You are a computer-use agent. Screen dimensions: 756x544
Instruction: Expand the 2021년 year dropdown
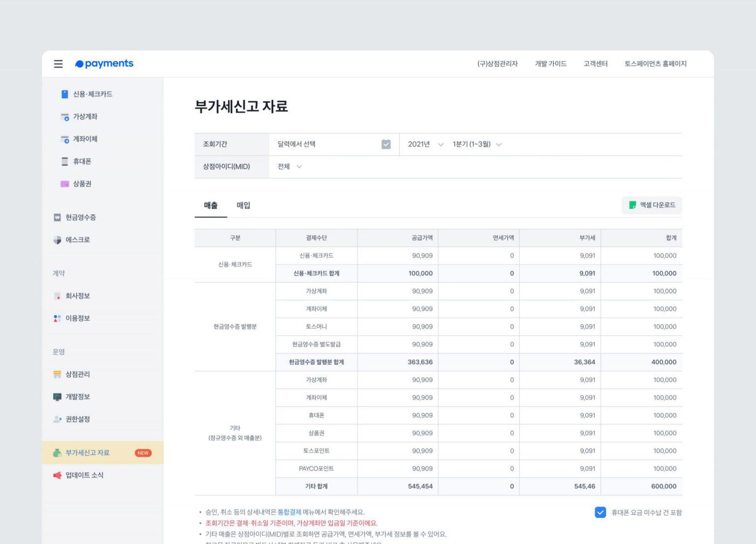tap(425, 144)
